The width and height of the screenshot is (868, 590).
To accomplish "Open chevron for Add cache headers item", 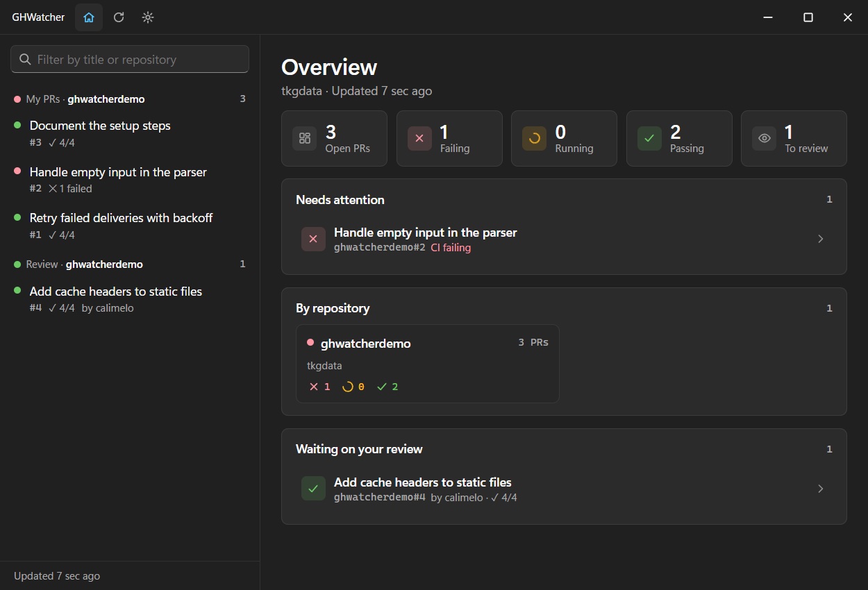I will (821, 489).
